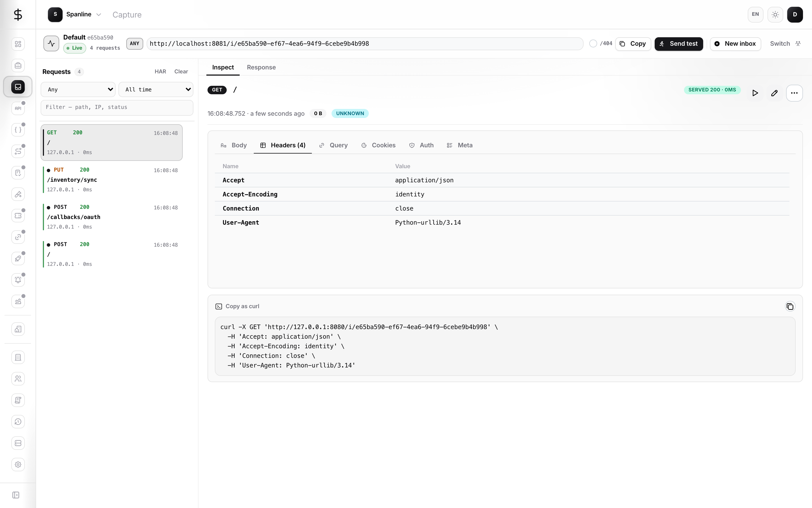Open the users sidebar icon
812x508 pixels.
[x=18, y=379]
